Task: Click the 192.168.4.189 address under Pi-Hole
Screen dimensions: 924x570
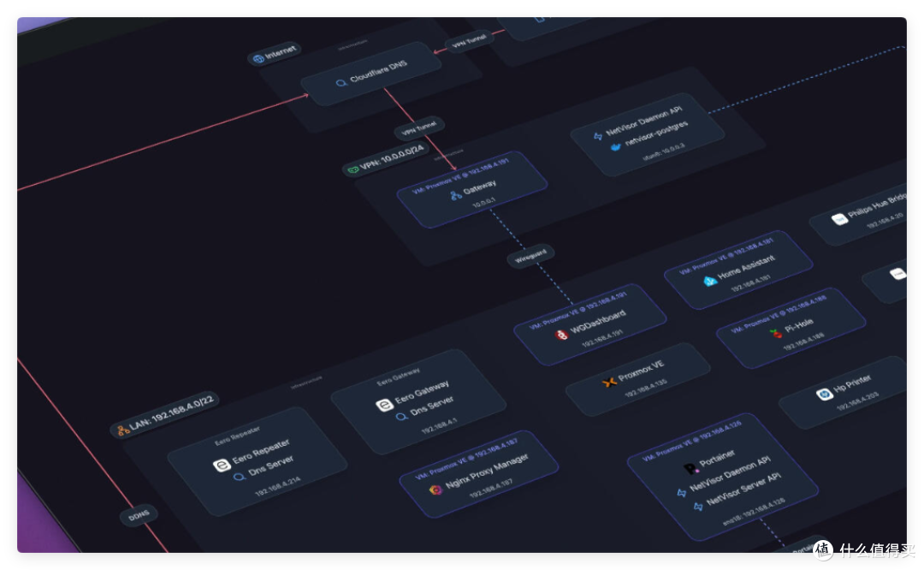Action: pyautogui.click(x=803, y=342)
